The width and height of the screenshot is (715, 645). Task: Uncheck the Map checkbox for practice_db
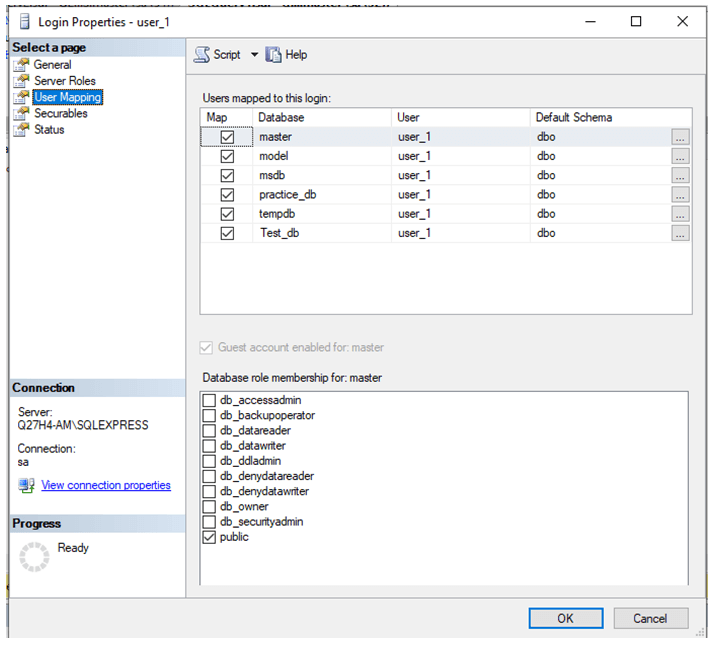pos(227,195)
